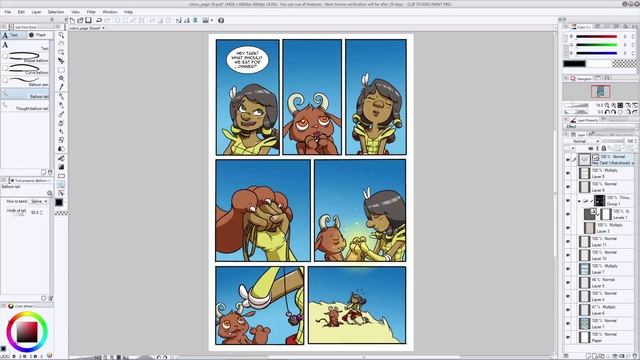Click the new raster layer icon
The height and width of the screenshot is (360, 640).
click(x=588, y=356)
